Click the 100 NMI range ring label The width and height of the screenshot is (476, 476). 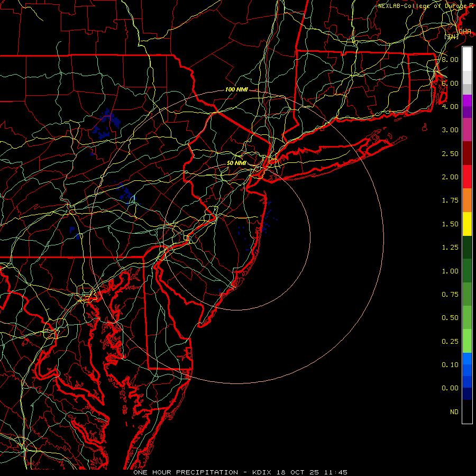coord(236,89)
